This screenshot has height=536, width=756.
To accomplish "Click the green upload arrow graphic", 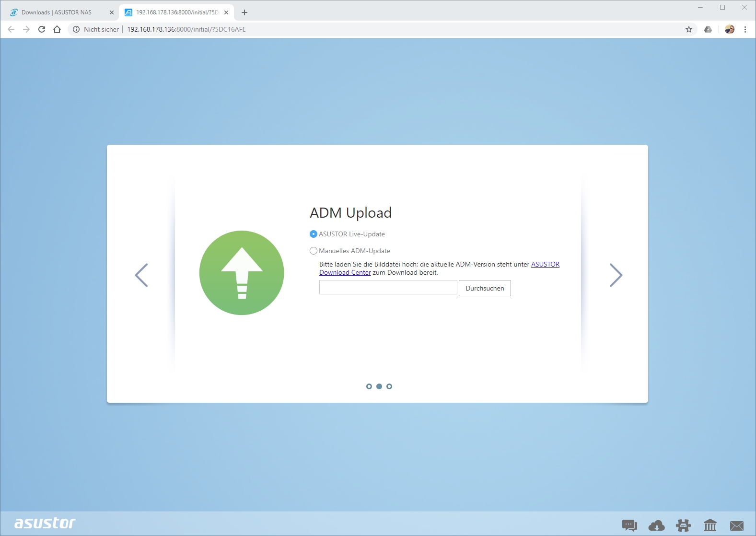I will (x=242, y=273).
